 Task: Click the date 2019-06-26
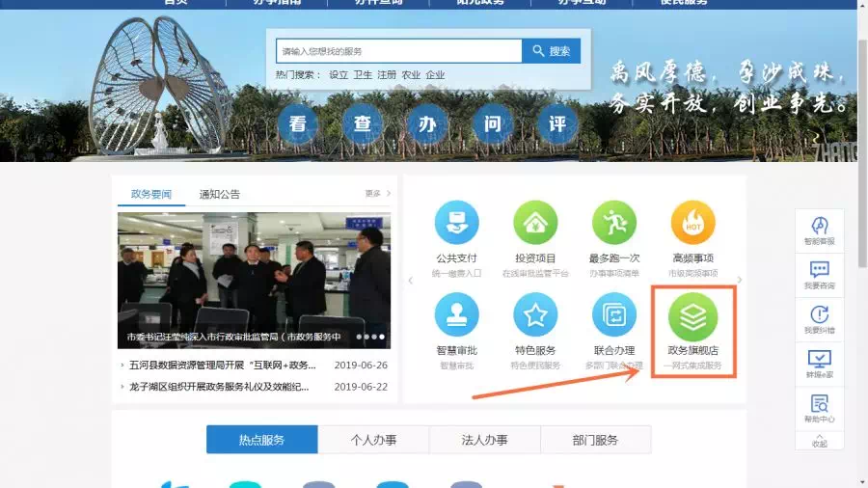tap(361, 366)
